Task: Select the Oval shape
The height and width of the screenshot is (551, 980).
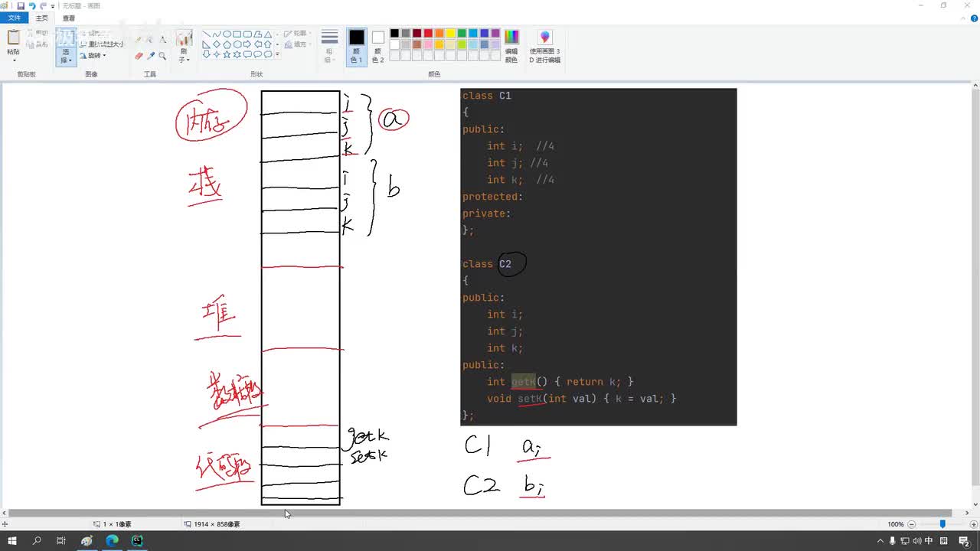Action: tap(227, 34)
